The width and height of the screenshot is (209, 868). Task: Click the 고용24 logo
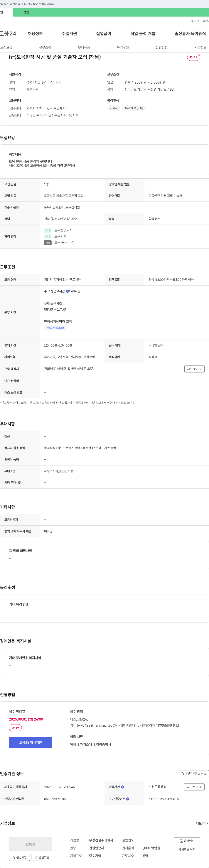pos(8,34)
